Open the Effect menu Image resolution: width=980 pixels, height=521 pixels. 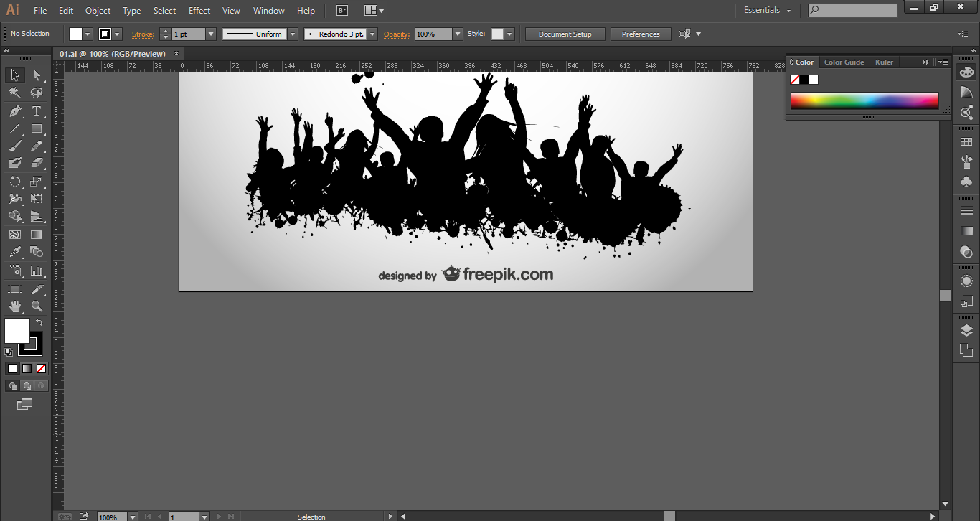pyautogui.click(x=199, y=11)
